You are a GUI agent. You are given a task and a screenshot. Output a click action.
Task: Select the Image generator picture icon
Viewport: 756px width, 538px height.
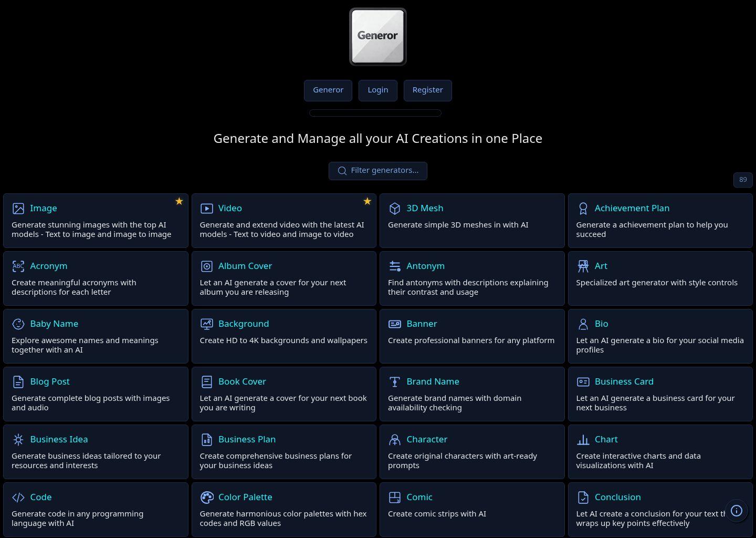[x=18, y=209]
